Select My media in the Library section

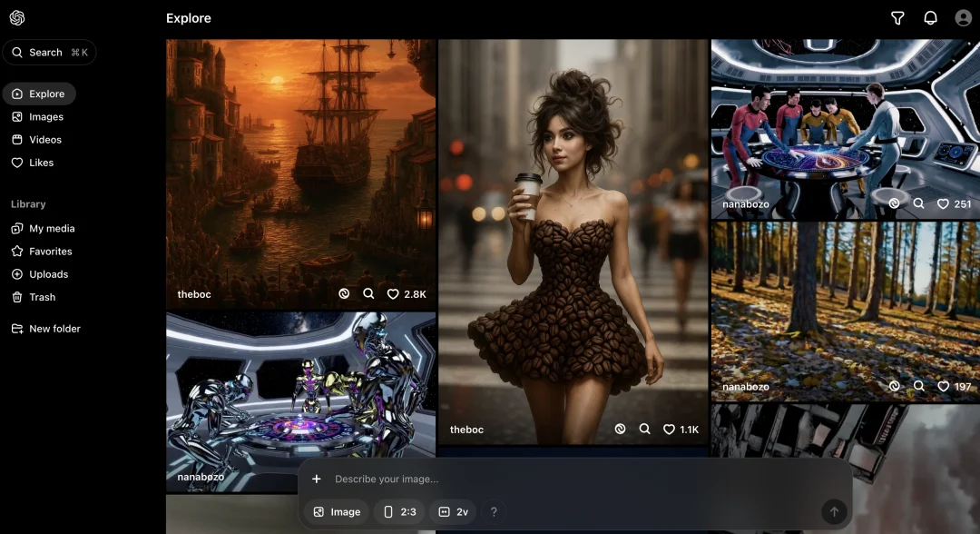(x=52, y=229)
